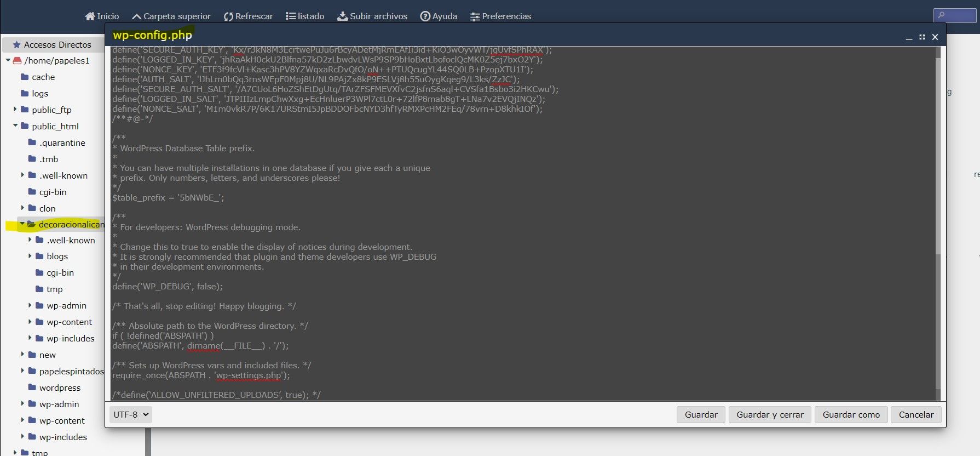The image size is (980, 456).
Task: Open Inicio home toolbar item
Action: [x=102, y=16]
